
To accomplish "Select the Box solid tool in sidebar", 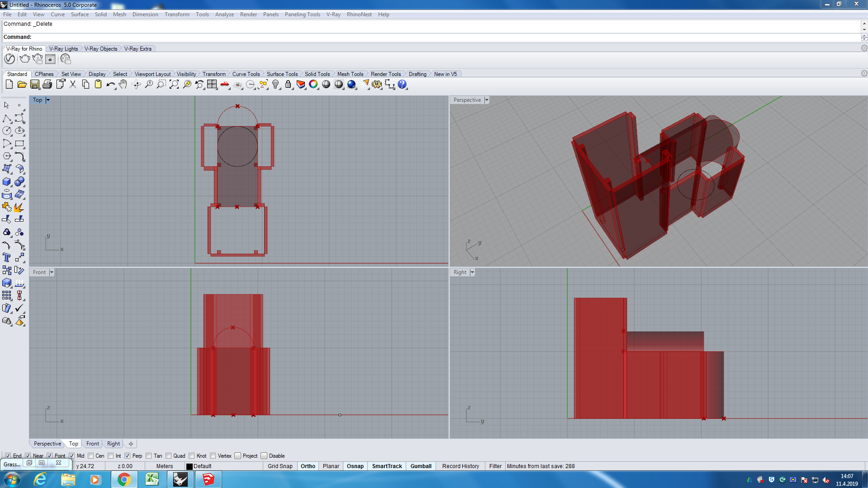I will tap(7, 182).
